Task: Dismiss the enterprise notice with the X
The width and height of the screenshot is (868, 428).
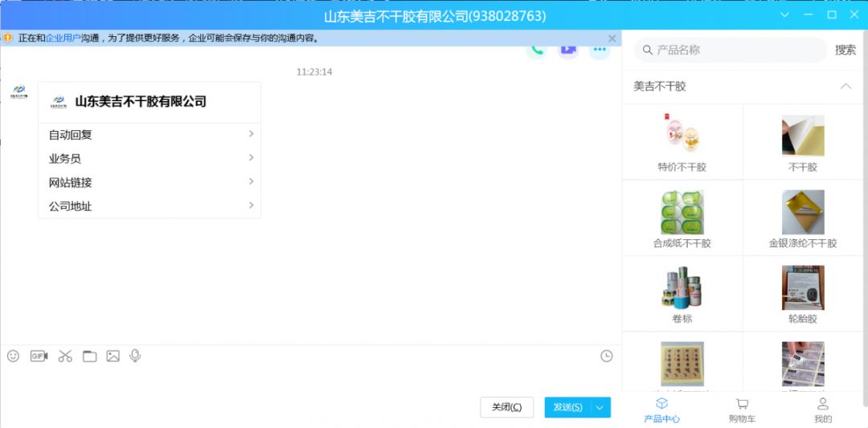Action: (x=612, y=39)
